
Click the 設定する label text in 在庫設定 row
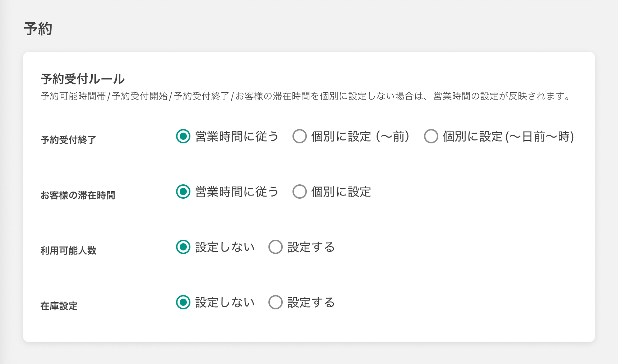click(311, 303)
